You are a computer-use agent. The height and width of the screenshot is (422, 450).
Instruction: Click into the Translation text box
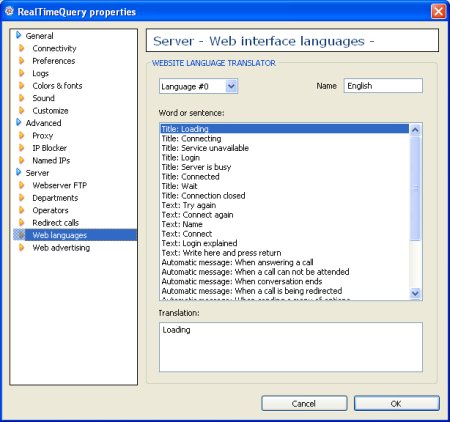(x=291, y=347)
